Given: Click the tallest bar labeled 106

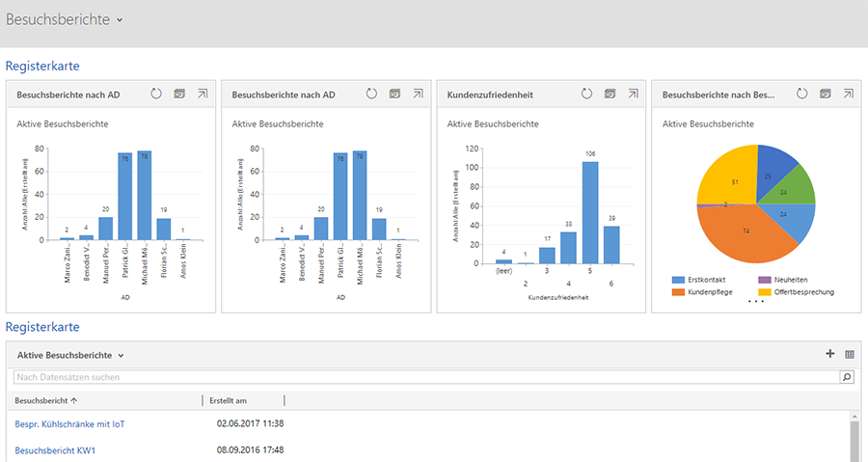Looking at the screenshot, I should coord(588,212).
